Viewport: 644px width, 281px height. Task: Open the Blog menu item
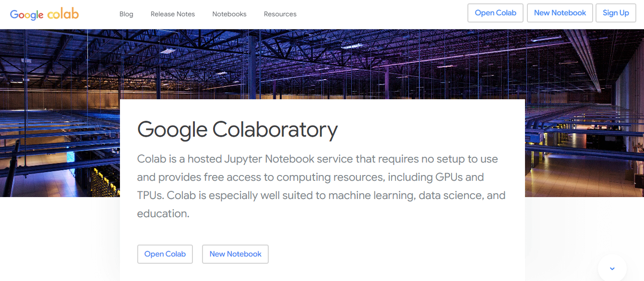[x=126, y=14]
